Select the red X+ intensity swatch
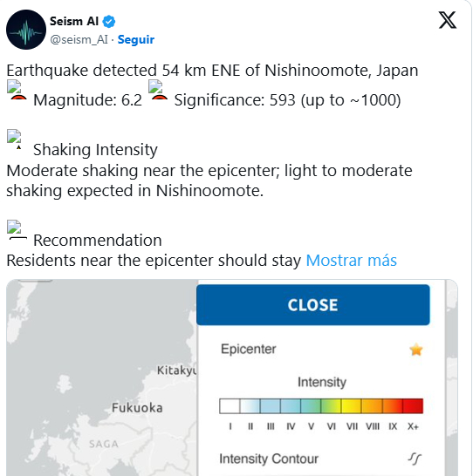The height and width of the screenshot is (476, 473). coord(413,406)
